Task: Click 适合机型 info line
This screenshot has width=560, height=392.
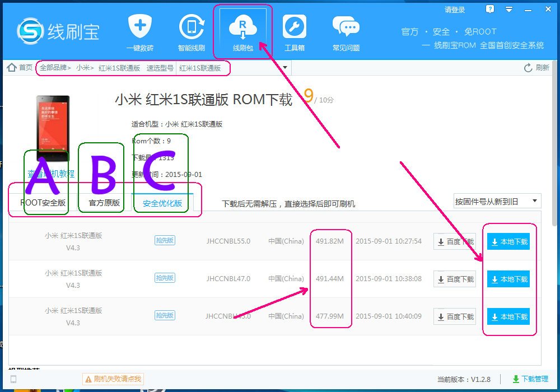Action: (x=177, y=124)
